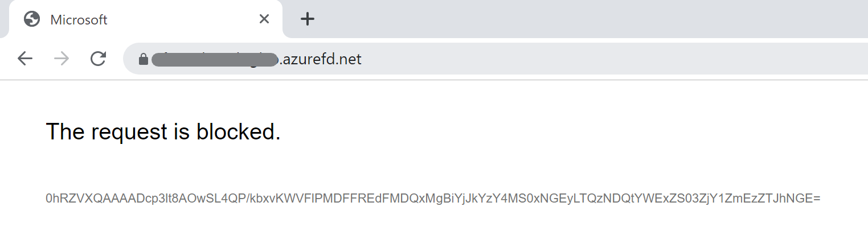Click the greyed-out forward arrow
The image size is (868, 231).
pos(62,59)
